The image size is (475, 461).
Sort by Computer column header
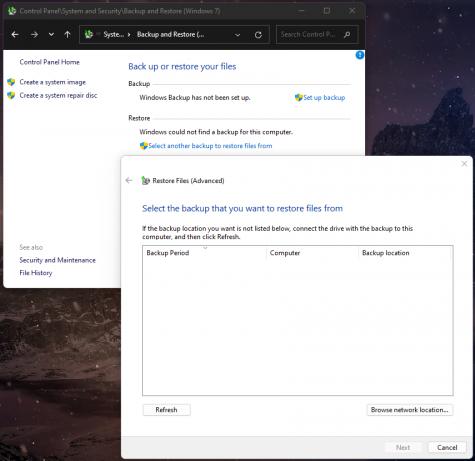click(x=312, y=253)
